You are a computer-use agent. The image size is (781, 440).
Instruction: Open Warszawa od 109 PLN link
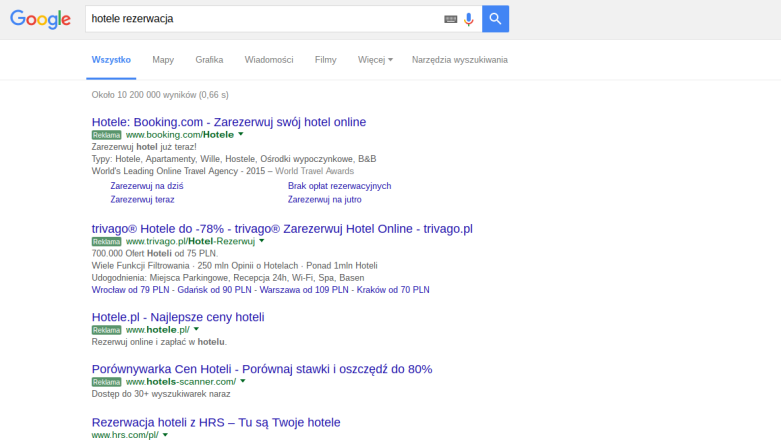[x=304, y=290]
